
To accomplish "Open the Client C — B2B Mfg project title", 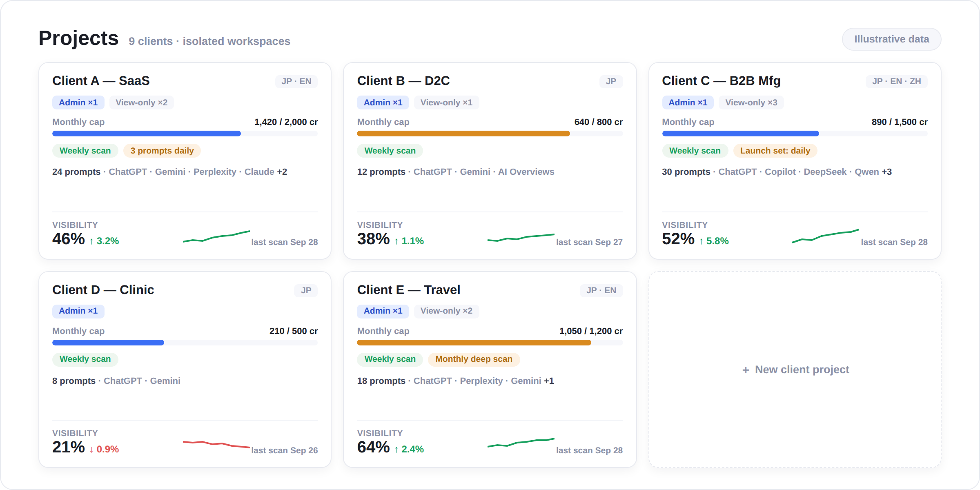I will [x=721, y=81].
